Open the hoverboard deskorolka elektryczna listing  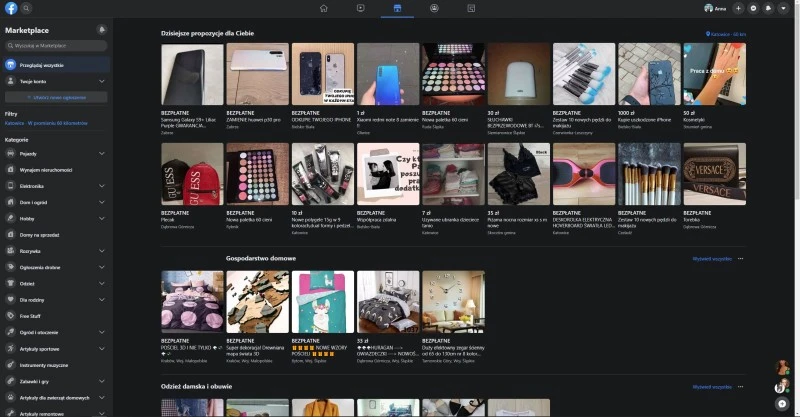[x=584, y=174]
